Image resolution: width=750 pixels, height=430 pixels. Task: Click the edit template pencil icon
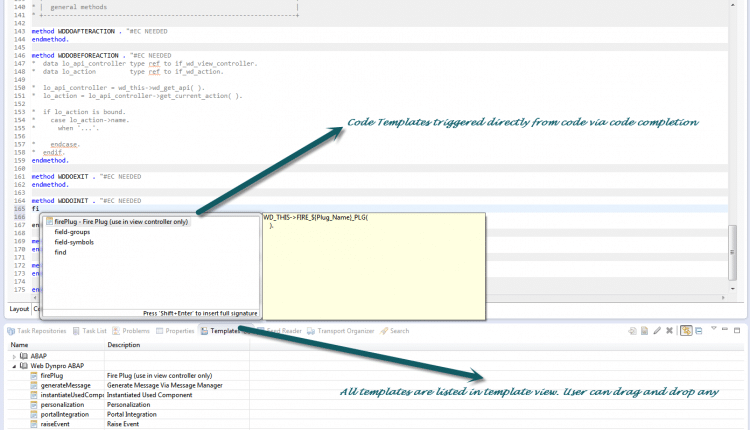657,331
